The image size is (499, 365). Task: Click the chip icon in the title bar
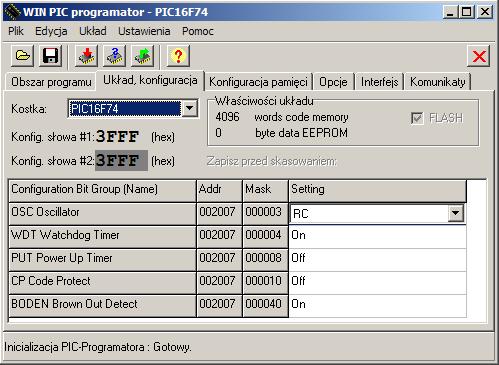point(12,12)
